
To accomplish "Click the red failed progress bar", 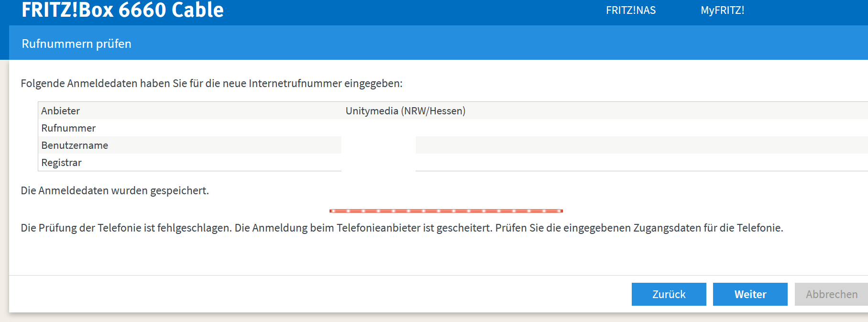I will click(446, 211).
